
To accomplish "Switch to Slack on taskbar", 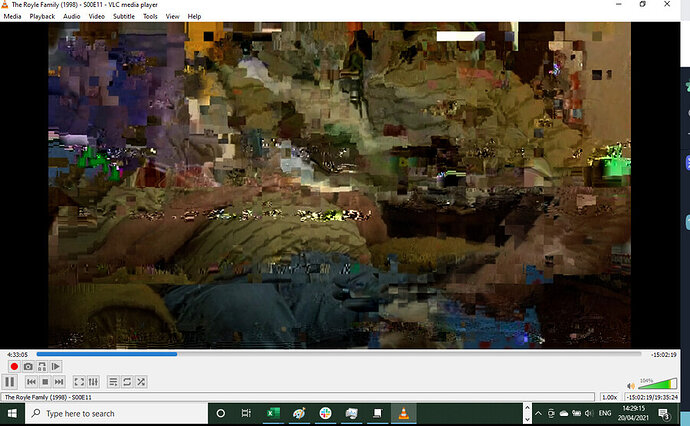I will tap(325, 413).
